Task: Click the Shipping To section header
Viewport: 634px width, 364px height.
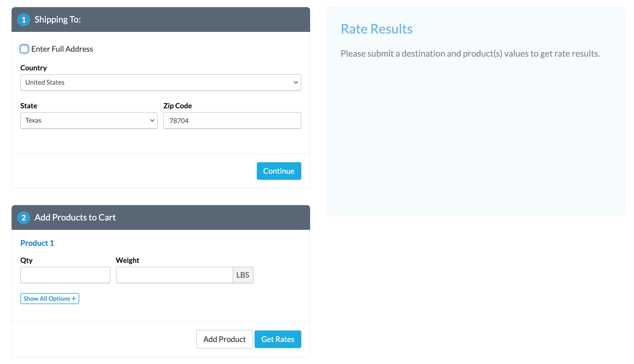Action: [161, 20]
